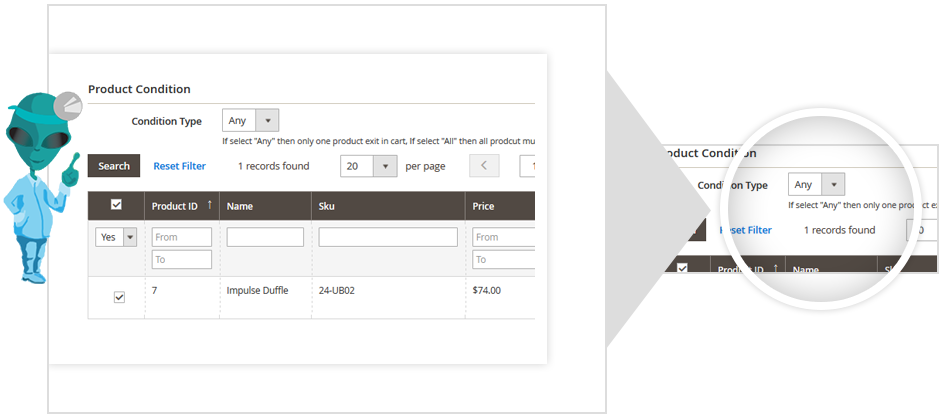The image size is (943, 418).
Task: Click the Name filter text box
Action: [x=265, y=238]
